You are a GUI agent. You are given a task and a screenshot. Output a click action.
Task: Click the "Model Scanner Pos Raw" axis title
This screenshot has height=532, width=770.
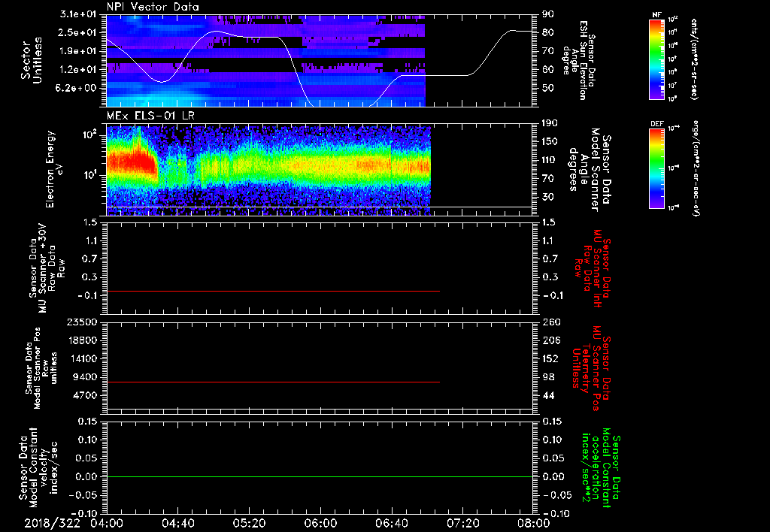pos(41,368)
